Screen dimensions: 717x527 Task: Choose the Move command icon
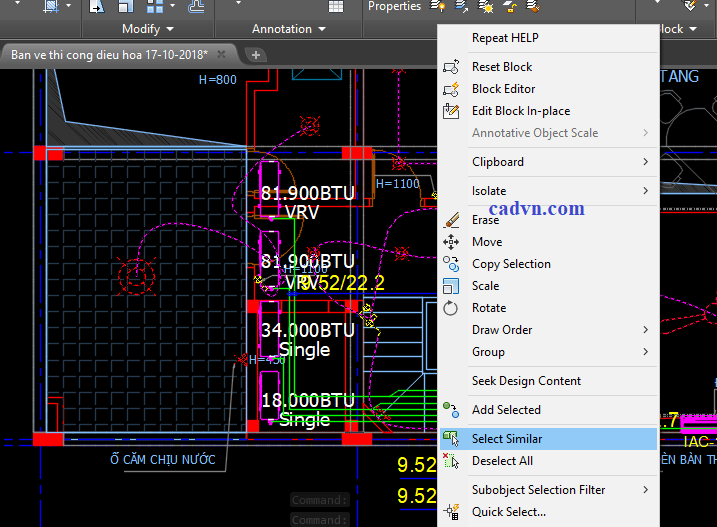click(450, 242)
